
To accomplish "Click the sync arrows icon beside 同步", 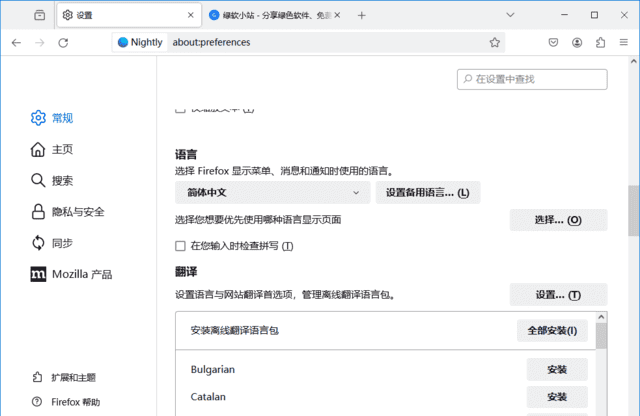I will click(x=38, y=243).
